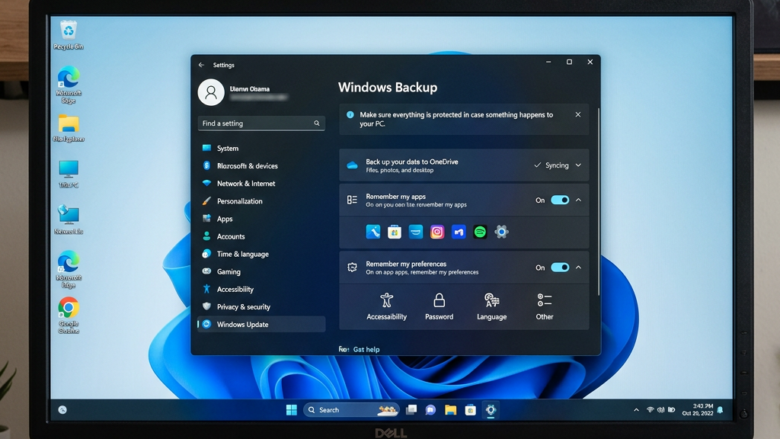Click the Accessibility preference icon
The width and height of the screenshot is (780, 439).
coord(387,300)
